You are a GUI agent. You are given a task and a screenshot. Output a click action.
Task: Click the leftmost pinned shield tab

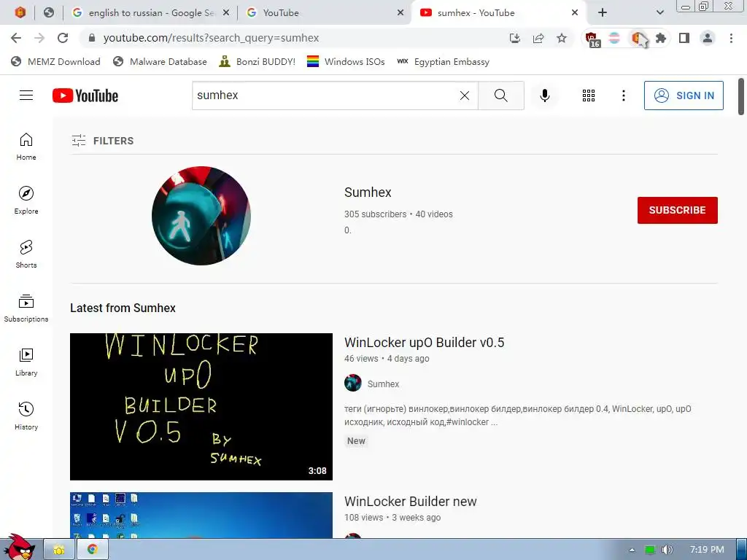coord(20,12)
